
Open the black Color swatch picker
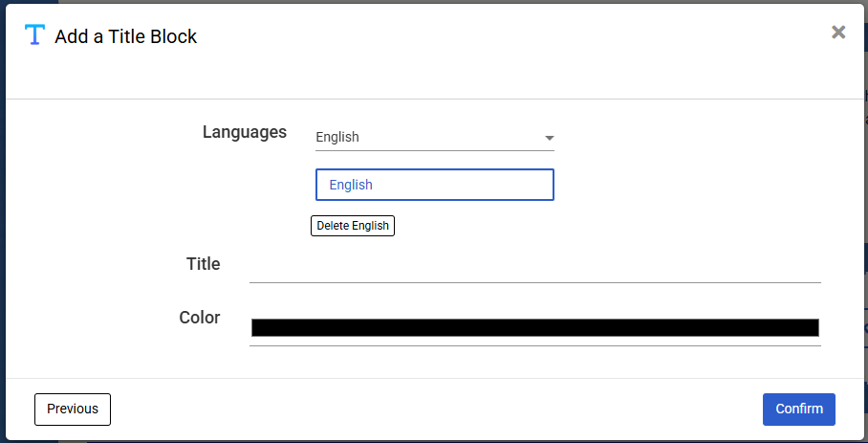coord(534,327)
